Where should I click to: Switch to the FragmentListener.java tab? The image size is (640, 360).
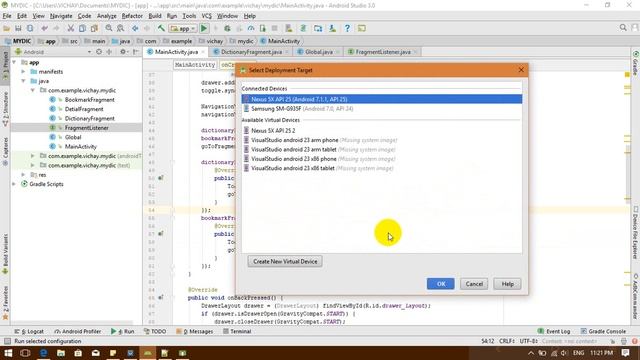[382, 52]
